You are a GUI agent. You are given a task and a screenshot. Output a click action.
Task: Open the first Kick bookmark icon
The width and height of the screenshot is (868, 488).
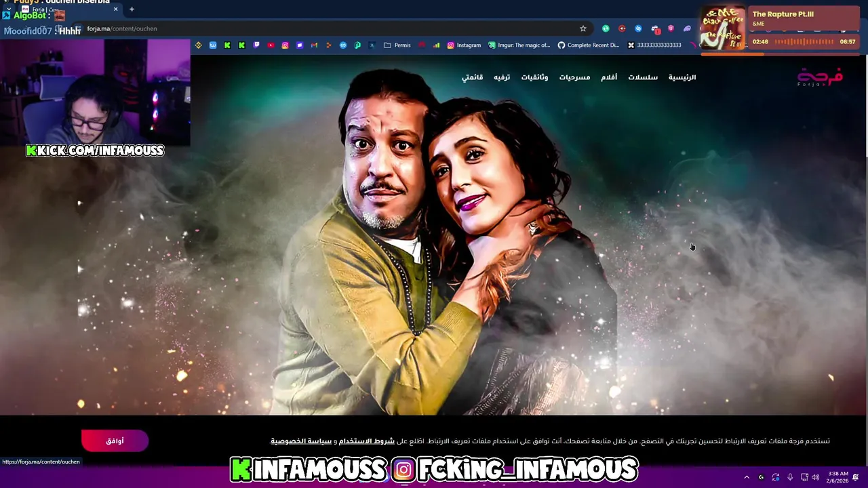(x=227, y=45)
